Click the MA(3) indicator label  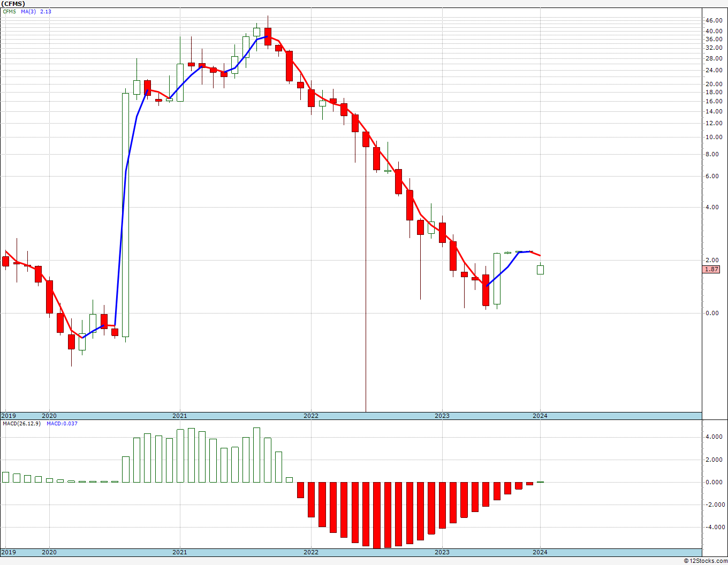29,11
